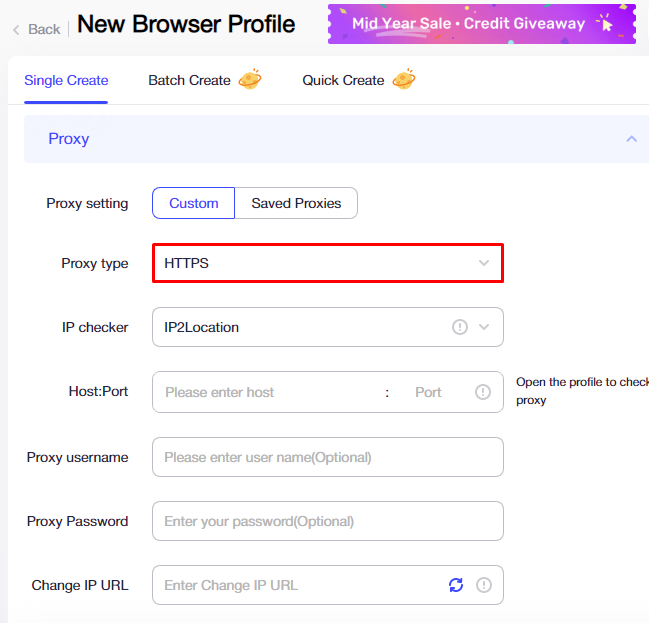Select the Custom proxy setting option
Screen dimensions: 649x623
pyautogui.click(x=193, y=203)
